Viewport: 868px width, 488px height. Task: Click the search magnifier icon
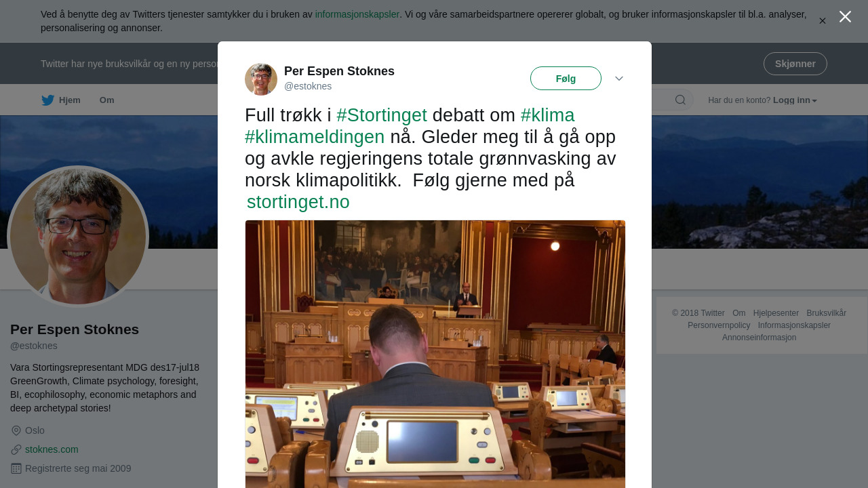(680, 100)
